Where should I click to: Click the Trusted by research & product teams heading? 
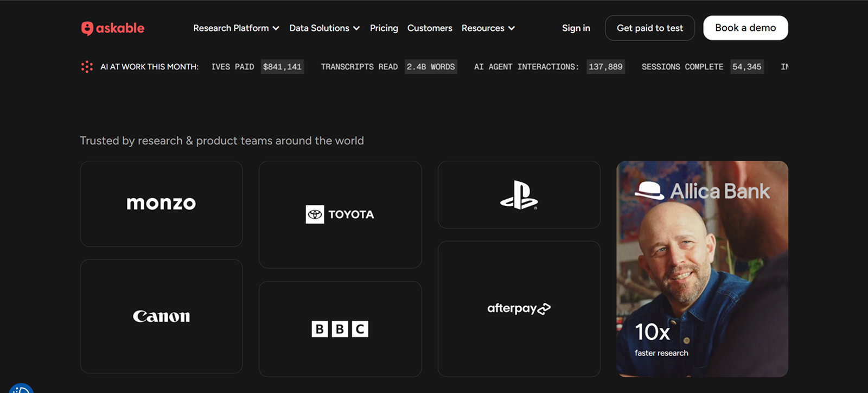pos(222,141)
